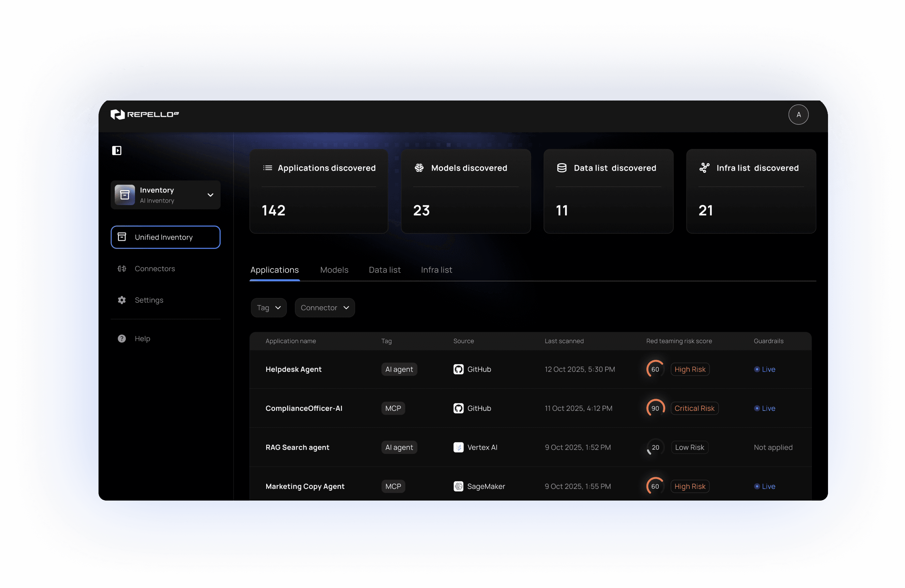Click the Applications discovered list icon
The width and height of the screenshot is (905, 588).
coord(268,168)
